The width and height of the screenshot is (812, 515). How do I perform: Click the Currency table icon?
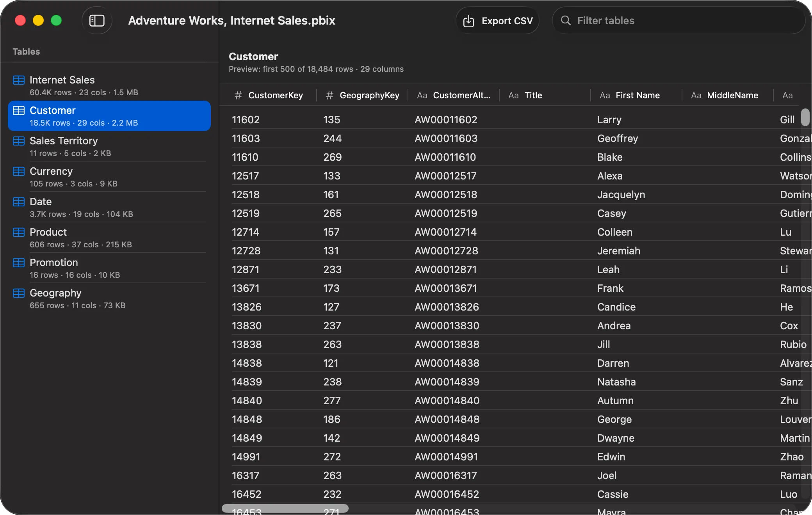click(x=19, y=171)
